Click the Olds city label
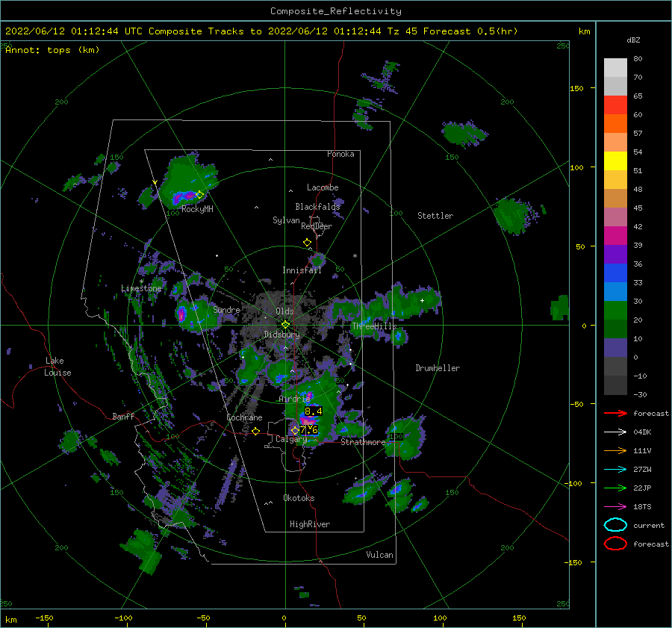672x628 pixels. coord(284,311)
